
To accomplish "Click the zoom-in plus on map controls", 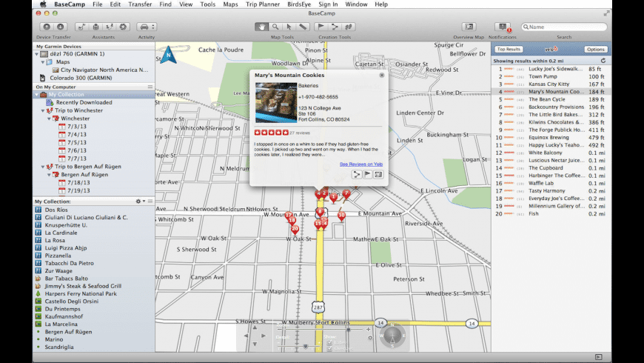I will pyautogui.click(x=369, y=329).
